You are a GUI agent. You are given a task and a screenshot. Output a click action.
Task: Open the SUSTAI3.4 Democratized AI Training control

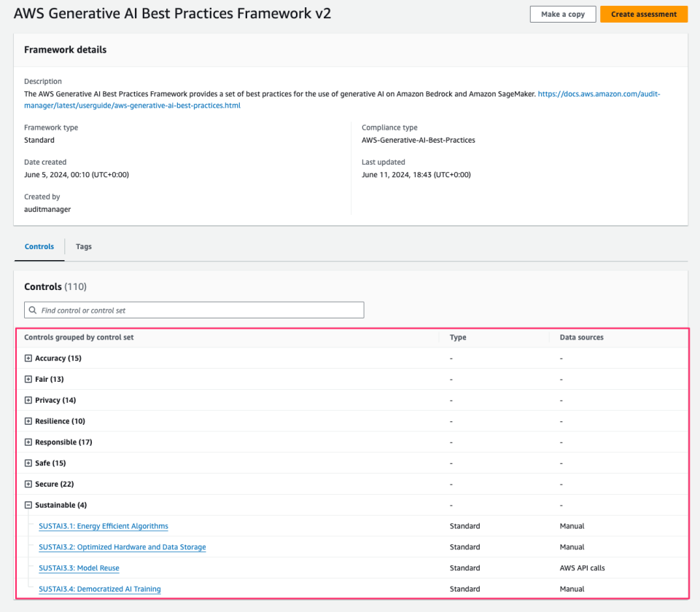point(99,589)
